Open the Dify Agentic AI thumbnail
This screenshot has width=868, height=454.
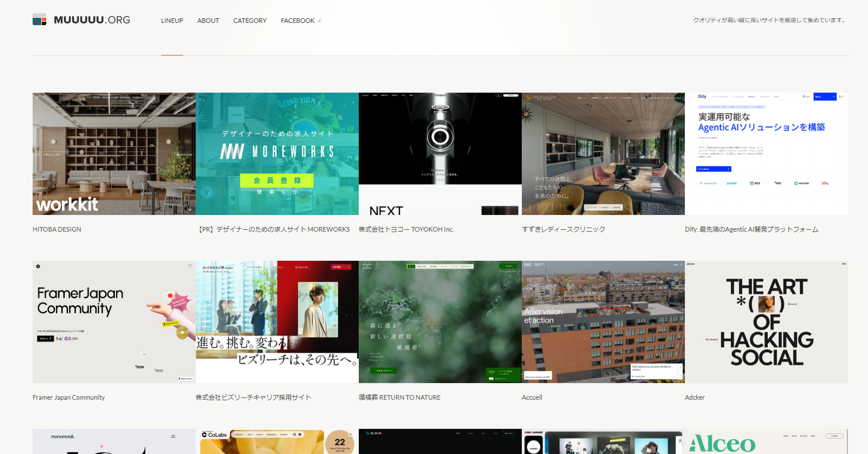(766, 154)
